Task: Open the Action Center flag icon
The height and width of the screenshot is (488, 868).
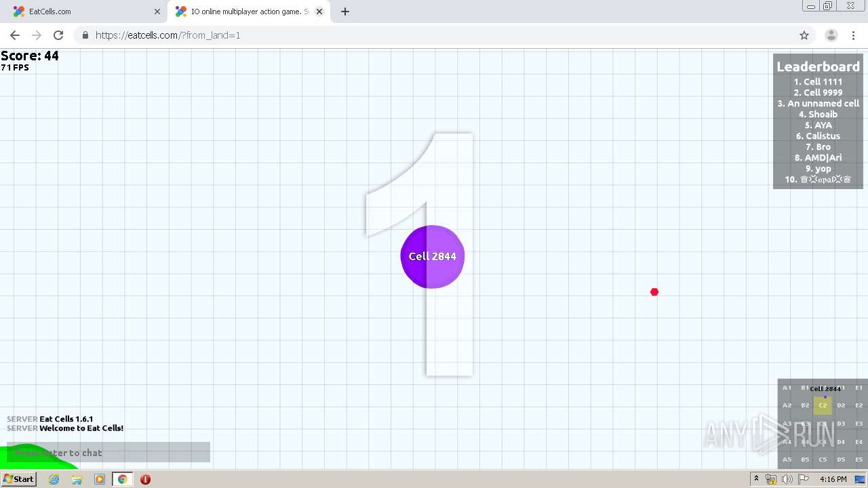Action: pyautogui.click(x=804, y=479)
